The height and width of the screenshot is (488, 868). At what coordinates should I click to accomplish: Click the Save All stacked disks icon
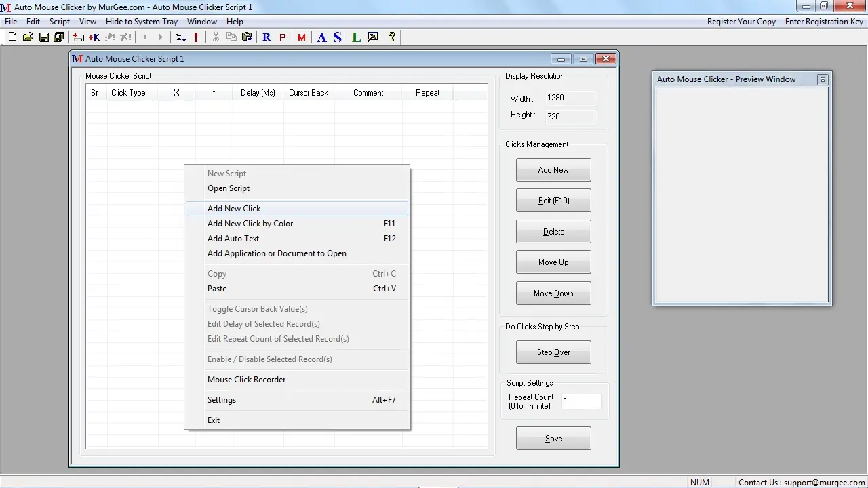point(58,37)
